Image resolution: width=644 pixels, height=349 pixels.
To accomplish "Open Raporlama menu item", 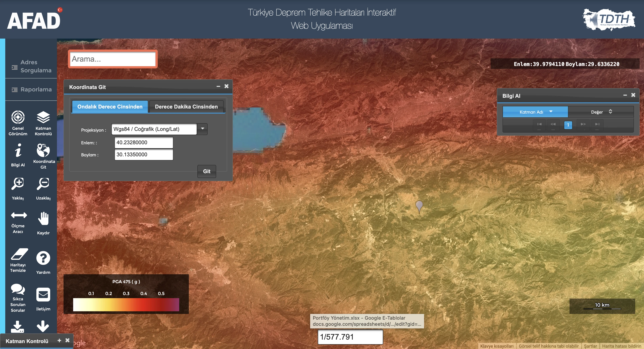I will (x=31, y=90).
